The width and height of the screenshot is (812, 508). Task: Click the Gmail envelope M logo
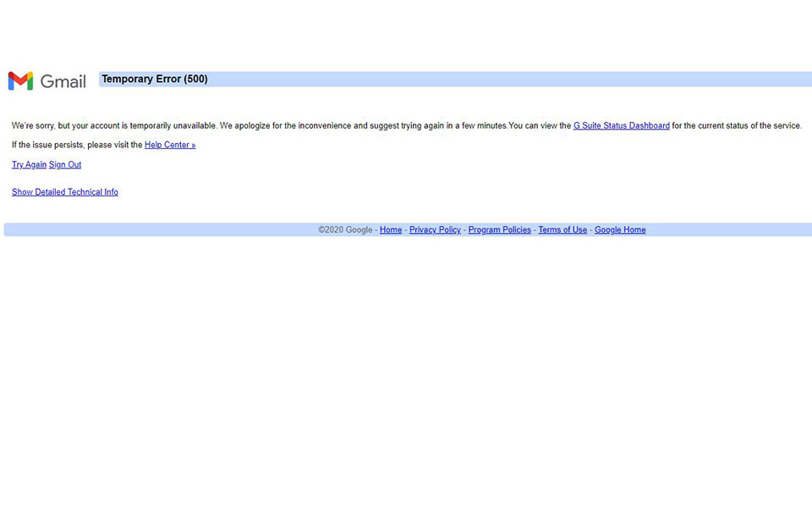point(20,81)
